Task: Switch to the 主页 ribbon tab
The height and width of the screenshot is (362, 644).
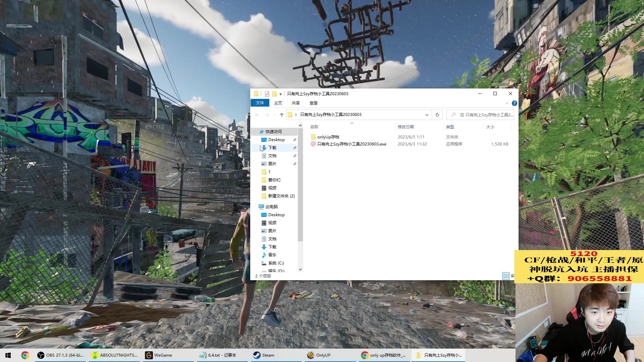Action: (x=278, y=103)
